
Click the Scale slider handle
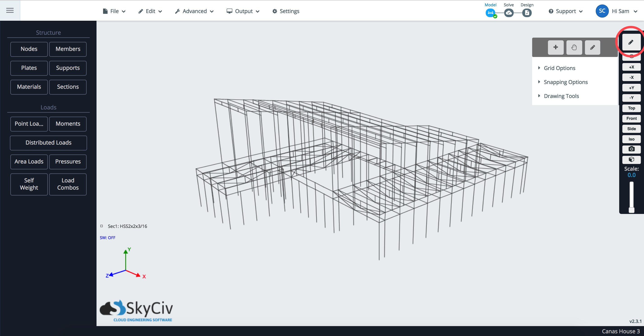632,210
